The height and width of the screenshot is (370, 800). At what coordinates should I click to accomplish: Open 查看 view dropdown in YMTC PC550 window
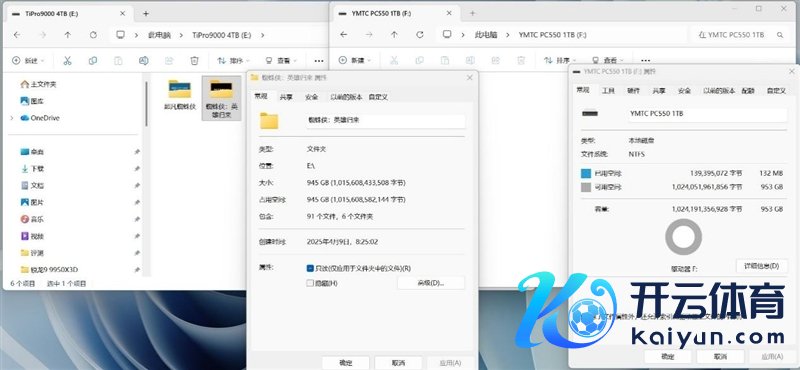click(x=608, y=60)
